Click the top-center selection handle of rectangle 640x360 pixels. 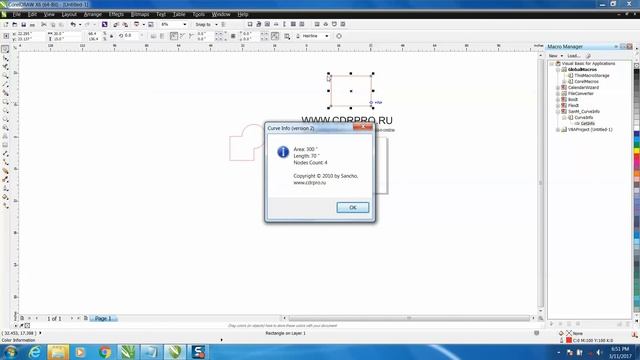point(351,73)
